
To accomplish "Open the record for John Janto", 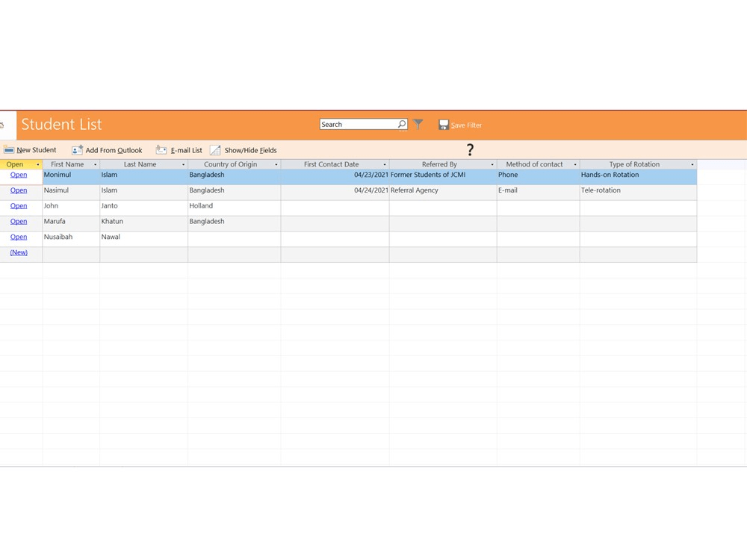I will point(19,206).
